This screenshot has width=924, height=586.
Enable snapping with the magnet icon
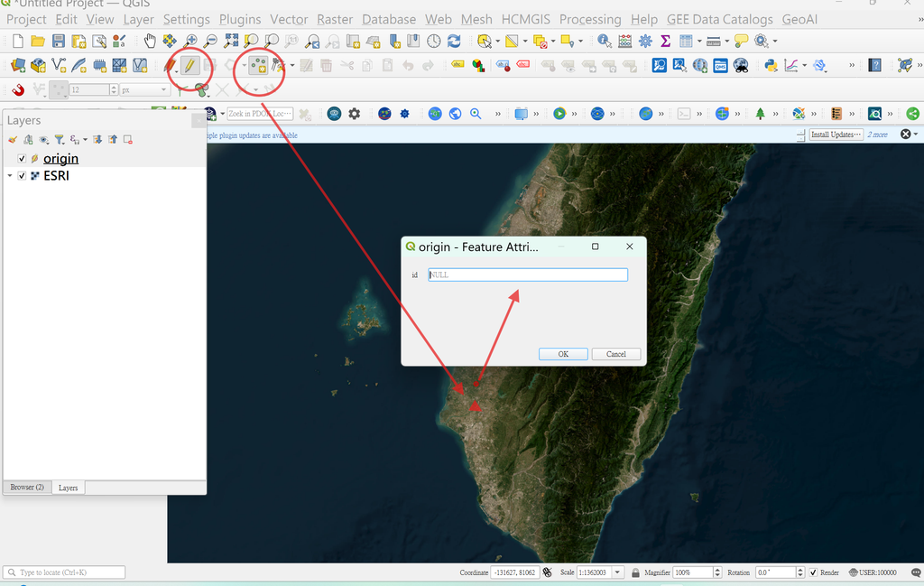[x=18, y=89]
